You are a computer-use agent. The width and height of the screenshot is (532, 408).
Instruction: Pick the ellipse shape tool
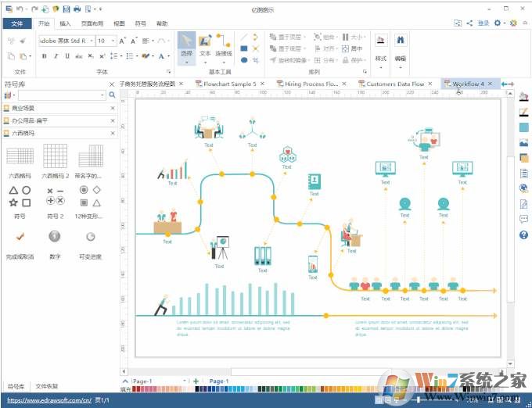tap(244, 60)
